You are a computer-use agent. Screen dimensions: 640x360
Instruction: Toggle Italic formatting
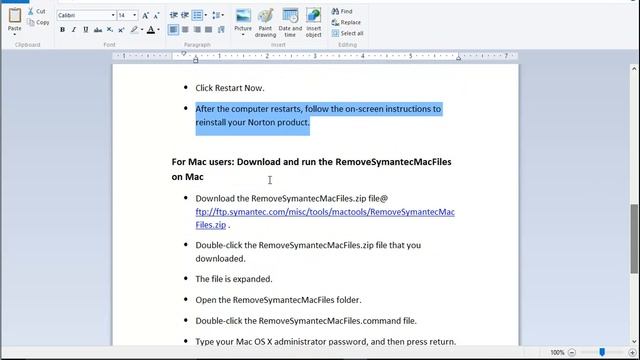tap(74, 29)
